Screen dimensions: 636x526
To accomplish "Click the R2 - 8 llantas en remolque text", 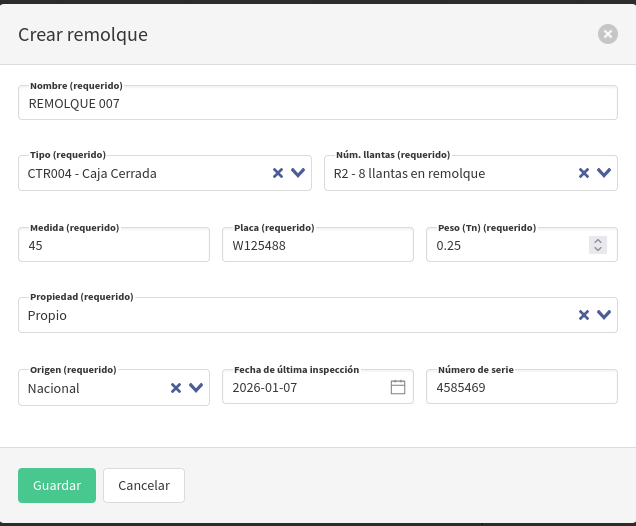I will (409, 174).
